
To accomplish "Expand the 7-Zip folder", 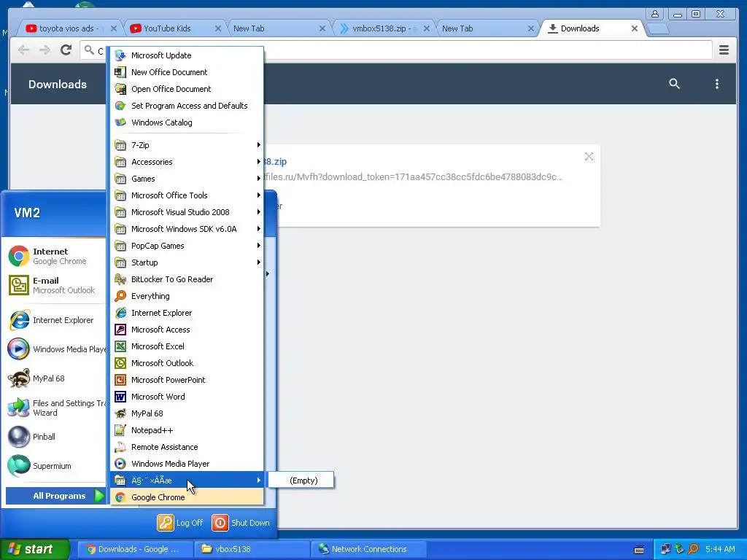I will tap(187, 145).
